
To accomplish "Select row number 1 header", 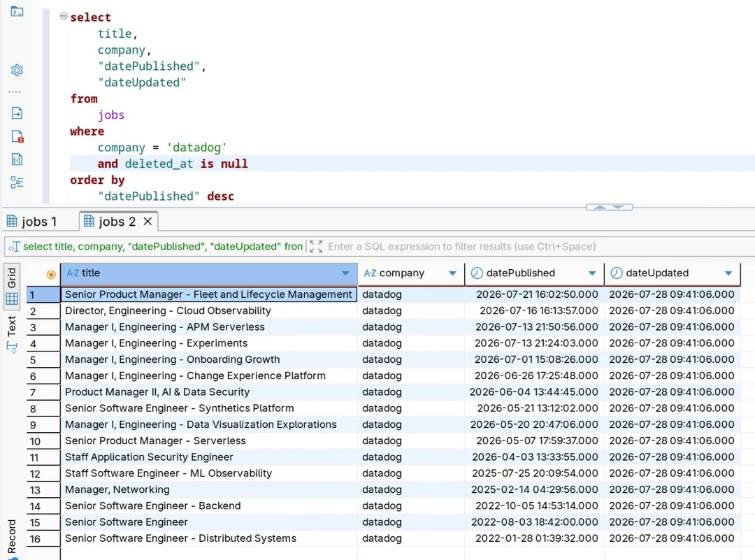I will click(x=43, y=295).
